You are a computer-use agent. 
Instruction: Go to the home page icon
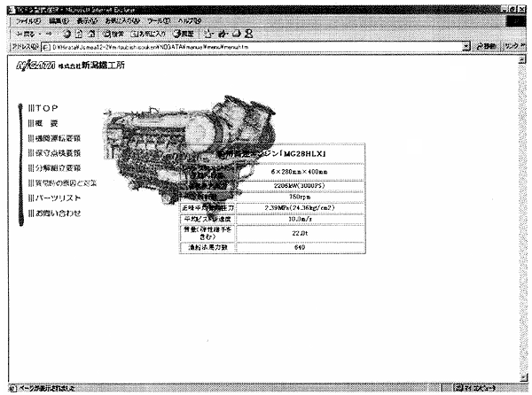coord(91,34)
